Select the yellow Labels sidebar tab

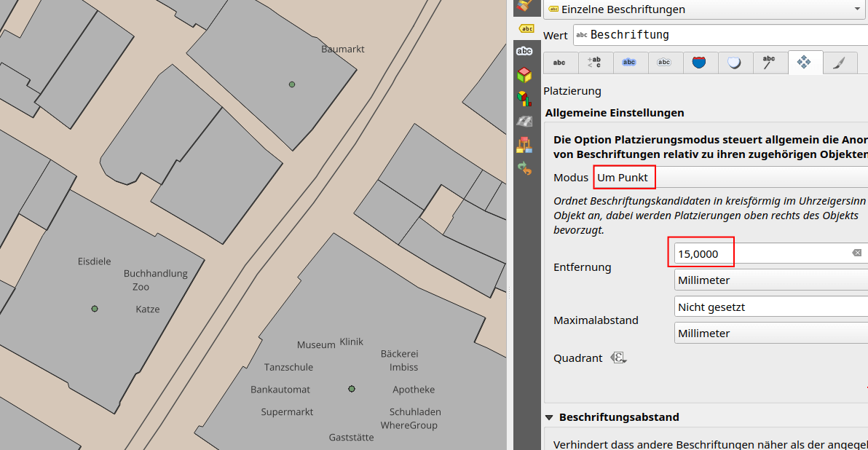(x=524, y=28)
